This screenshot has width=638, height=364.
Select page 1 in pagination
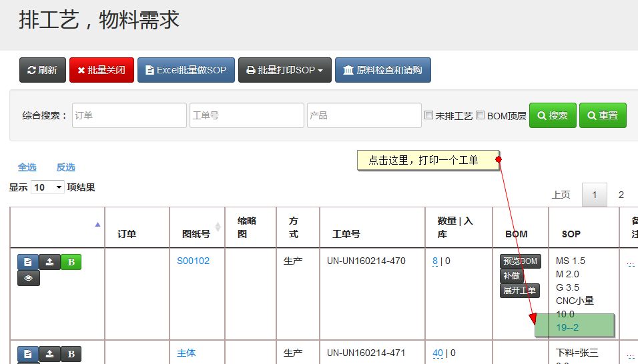594,195
